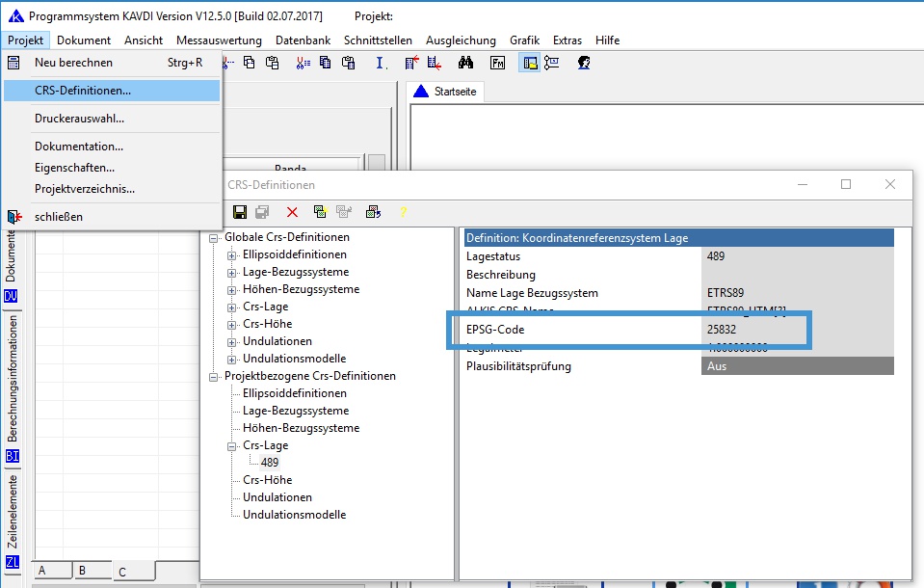
Task: Save CRS definitions with the floppy disk icon
Action: (x=240, y=212)
